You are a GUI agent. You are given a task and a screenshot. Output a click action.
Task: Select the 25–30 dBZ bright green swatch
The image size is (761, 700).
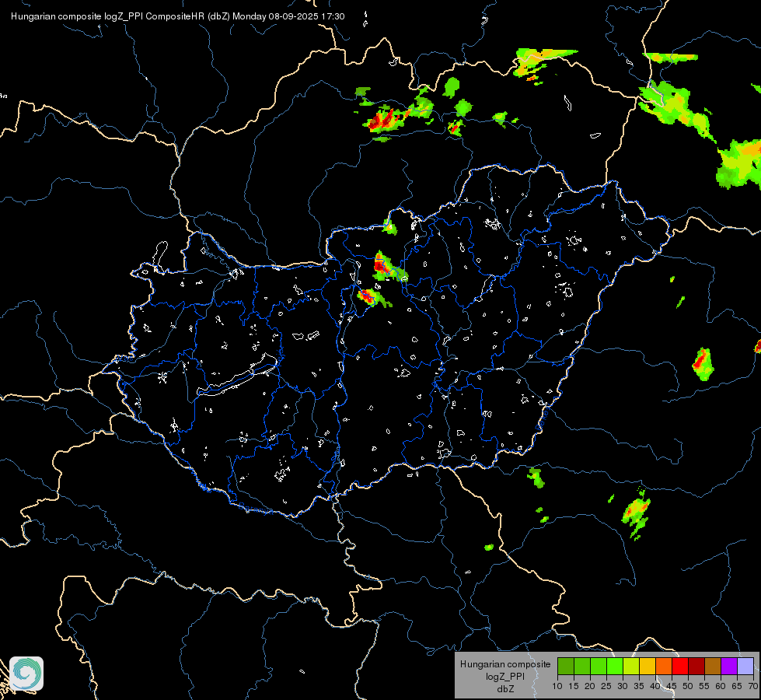pyautogui.click(x=615, y=666)
